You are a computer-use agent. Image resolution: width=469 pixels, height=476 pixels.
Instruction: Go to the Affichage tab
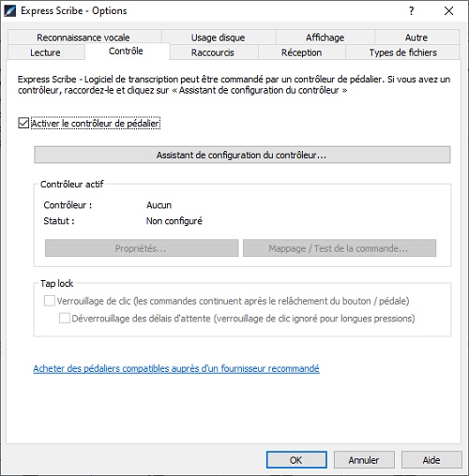point(325,37)
